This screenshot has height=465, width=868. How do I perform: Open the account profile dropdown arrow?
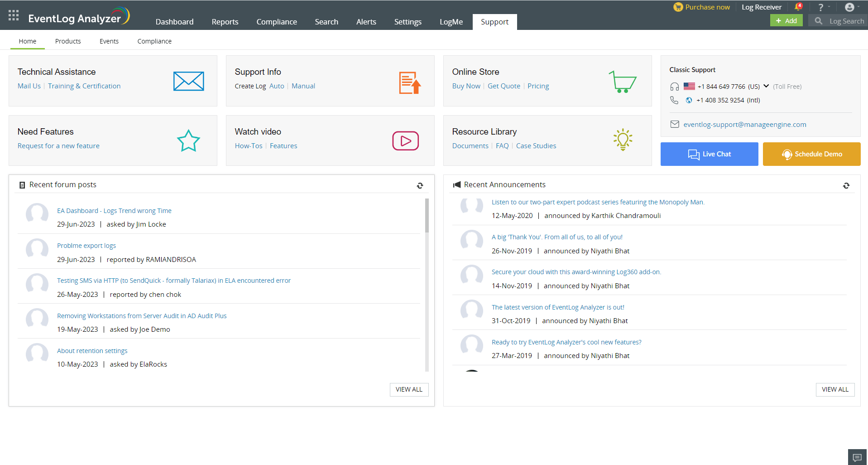click(858, 7)
